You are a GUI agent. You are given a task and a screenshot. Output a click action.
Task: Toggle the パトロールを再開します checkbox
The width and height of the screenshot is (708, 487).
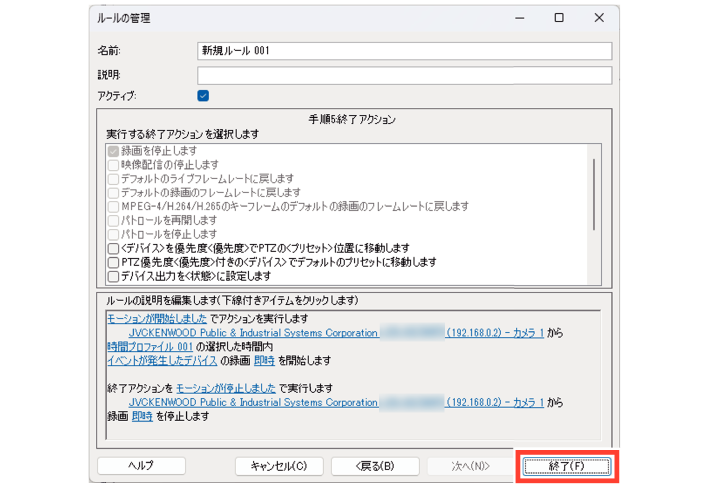(x=113, y=221)
